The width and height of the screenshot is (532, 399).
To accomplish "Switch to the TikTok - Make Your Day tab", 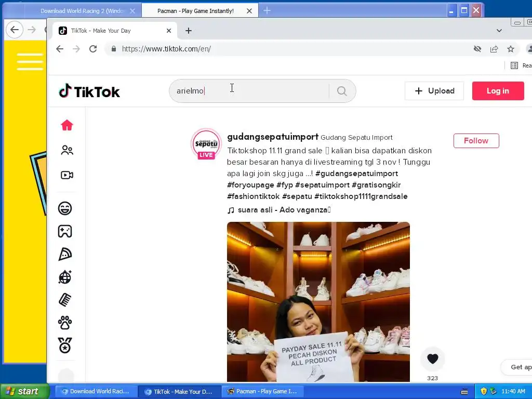I will (115, 31).
